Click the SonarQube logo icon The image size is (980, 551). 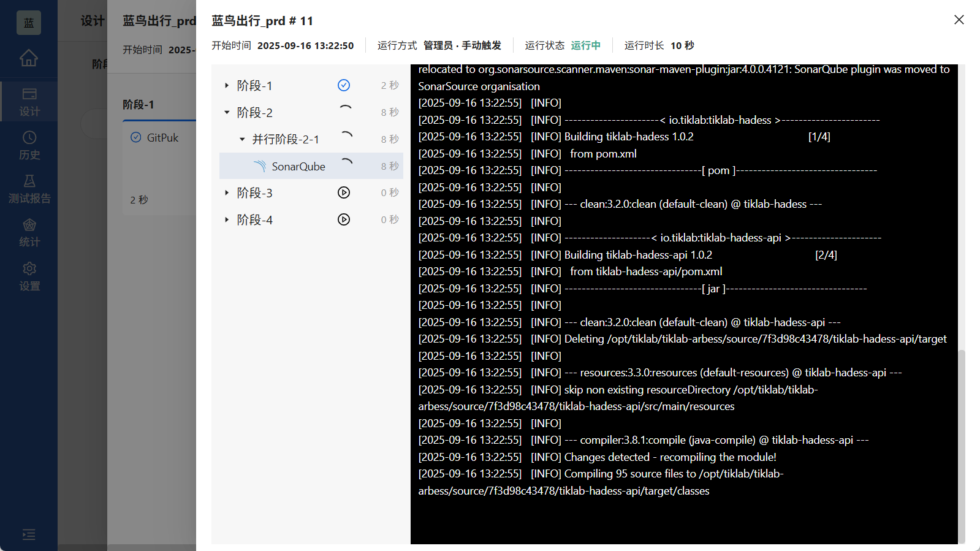pos(260,166)
